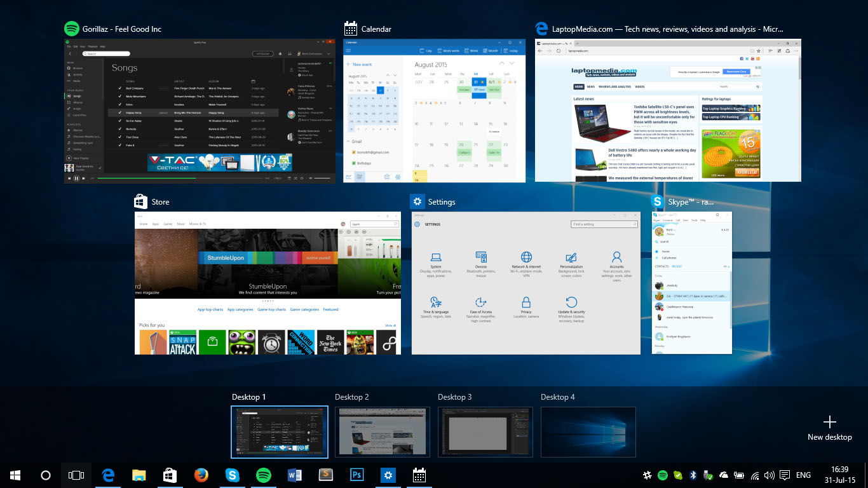The height and width of the screenshot is (488, 868).
Task: Select the Gorillaz - Feel Good Inc window title
Action: [x=122, y=29]
